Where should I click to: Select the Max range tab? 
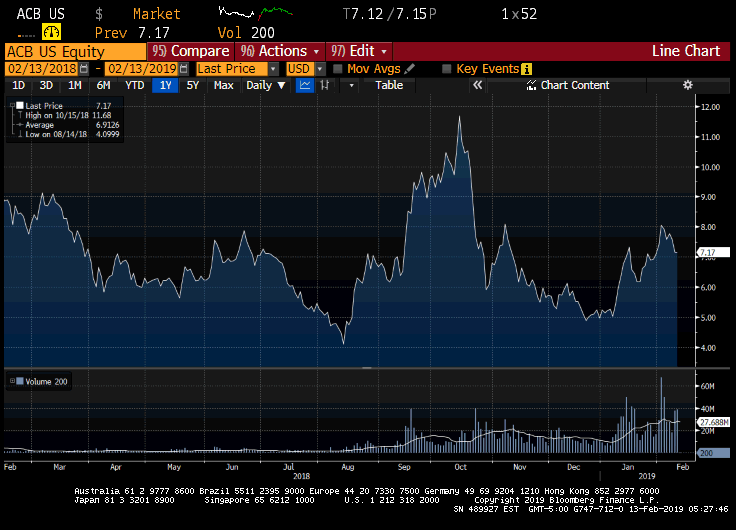point(223,85)
